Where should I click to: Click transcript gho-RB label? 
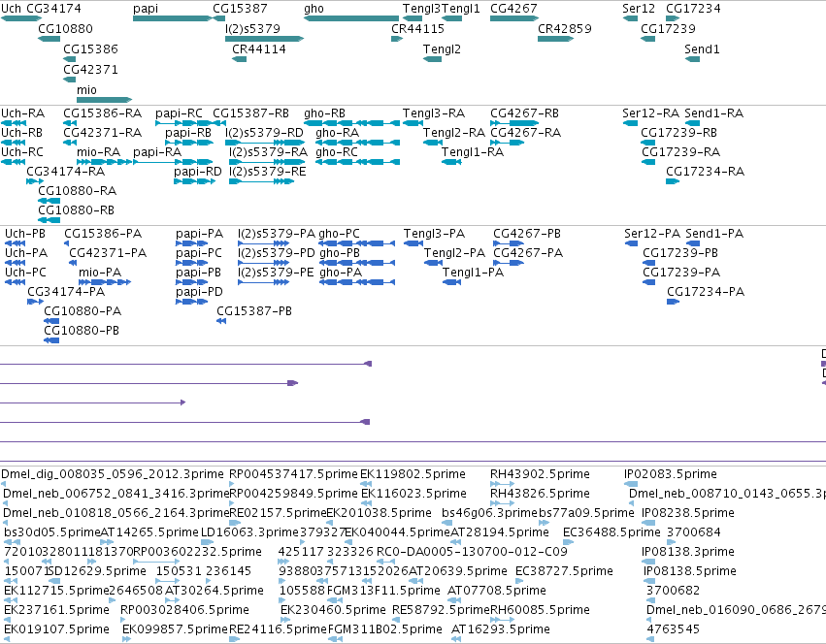pyautogui.click(x=324, y=113)
